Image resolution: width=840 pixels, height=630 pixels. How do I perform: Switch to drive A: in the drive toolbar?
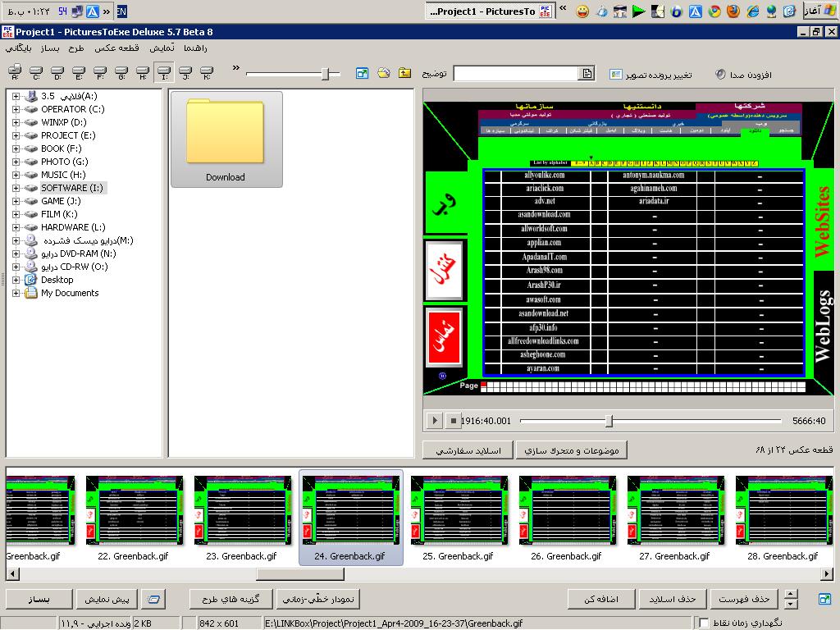click(x=15, y=72)
